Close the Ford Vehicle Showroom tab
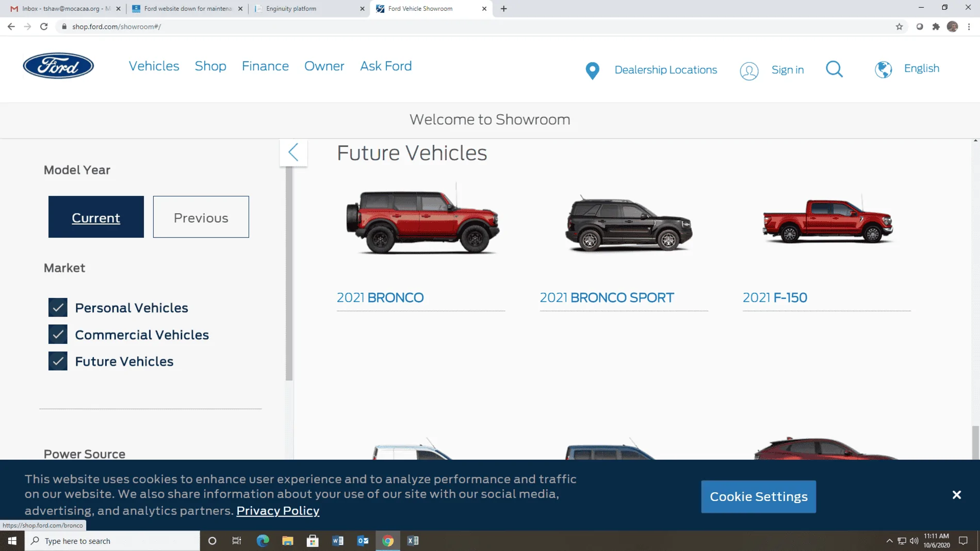The image size is (980, 551). point(484,9)
